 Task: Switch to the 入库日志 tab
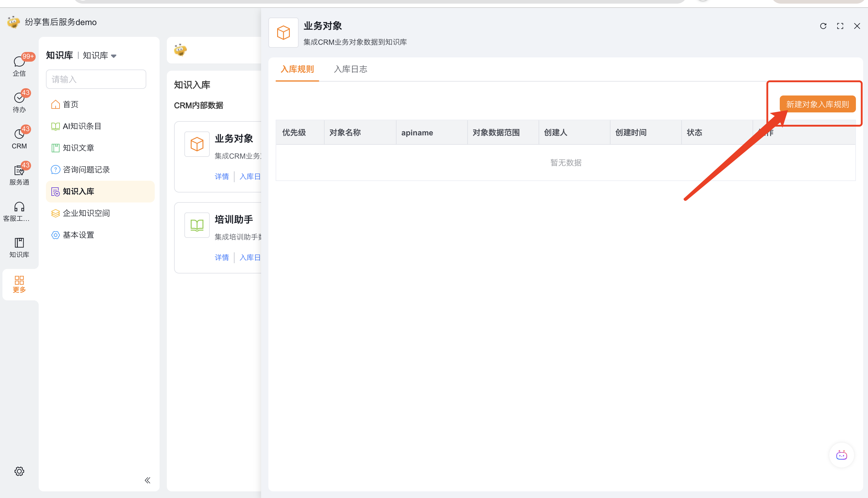pos(351,70)
